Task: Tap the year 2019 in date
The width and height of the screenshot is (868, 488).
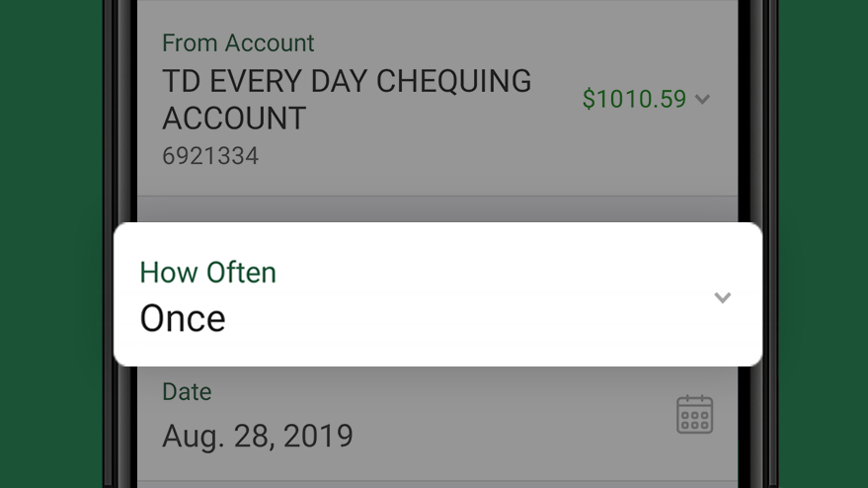Action: (318, 436)
